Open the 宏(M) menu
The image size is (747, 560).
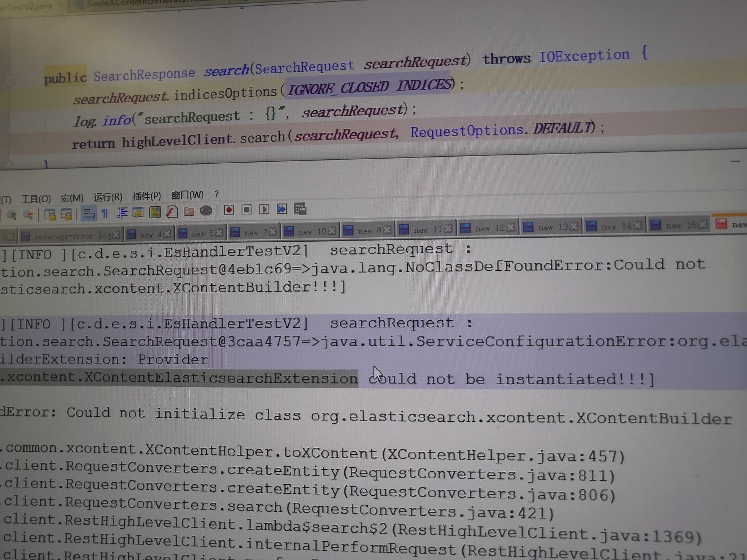[72, 198]
